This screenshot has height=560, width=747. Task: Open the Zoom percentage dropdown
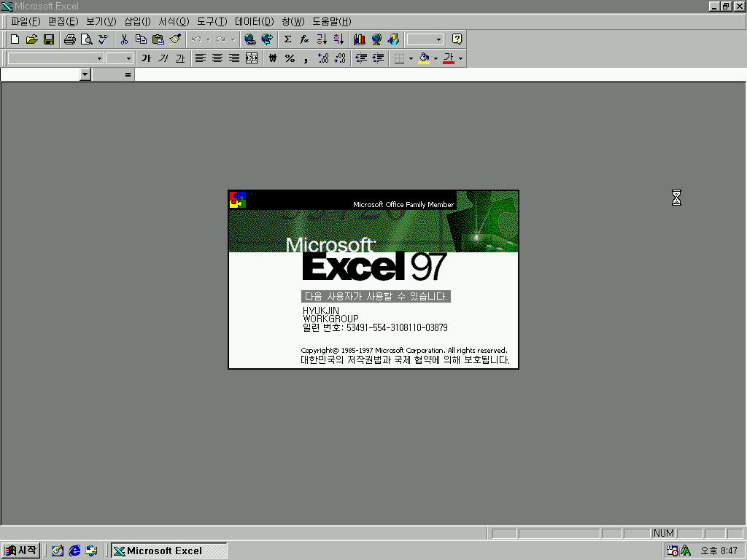(438, 39)
